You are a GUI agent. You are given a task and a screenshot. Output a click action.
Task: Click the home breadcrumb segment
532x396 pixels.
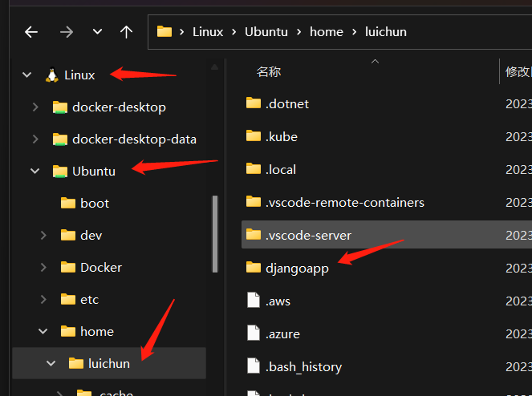pyautogui.click(x=326, y=32)
